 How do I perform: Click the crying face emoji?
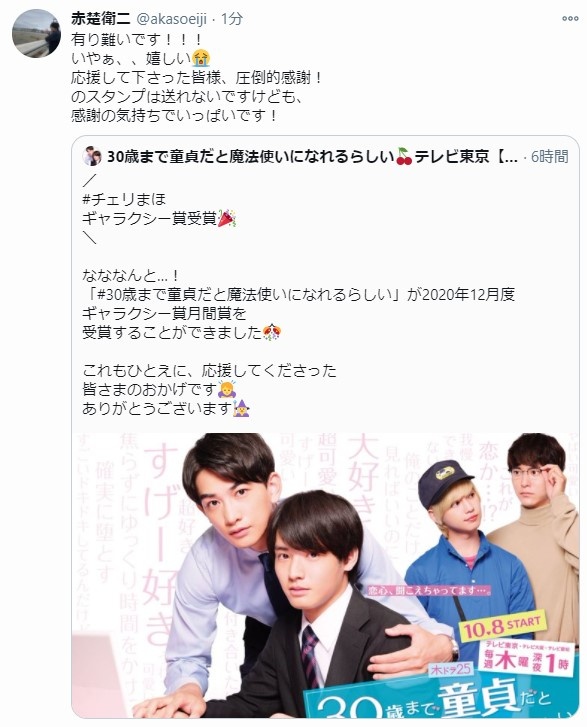tap(201, 58)
